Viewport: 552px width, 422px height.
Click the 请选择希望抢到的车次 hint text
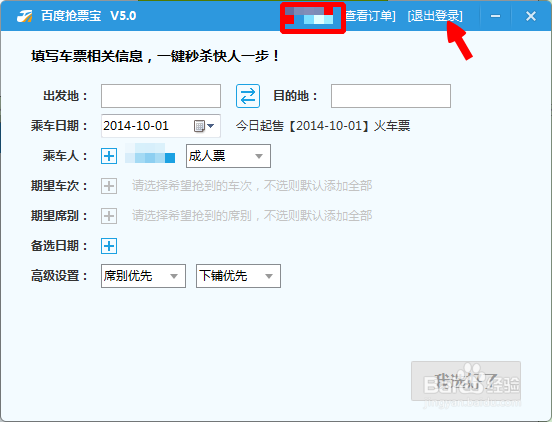click(x=252, y=185)
